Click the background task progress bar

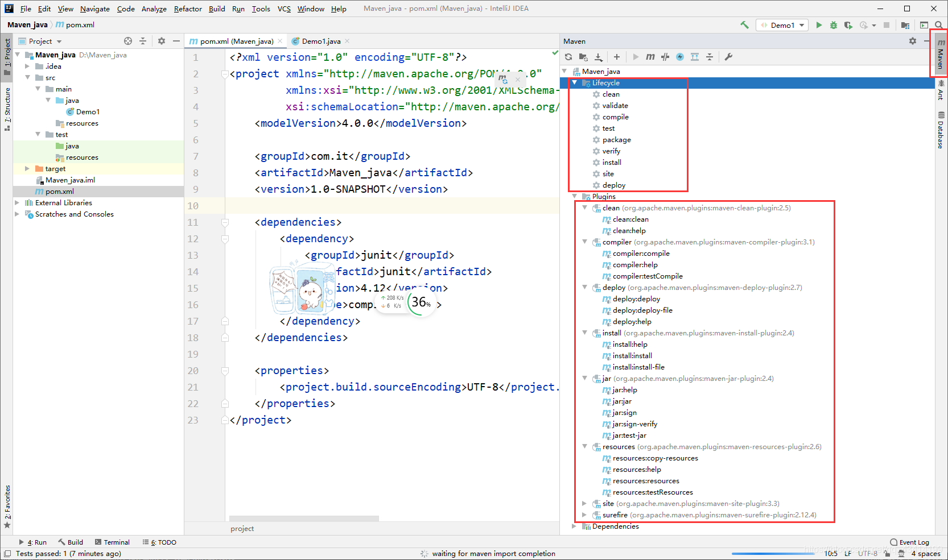[773, 554]
